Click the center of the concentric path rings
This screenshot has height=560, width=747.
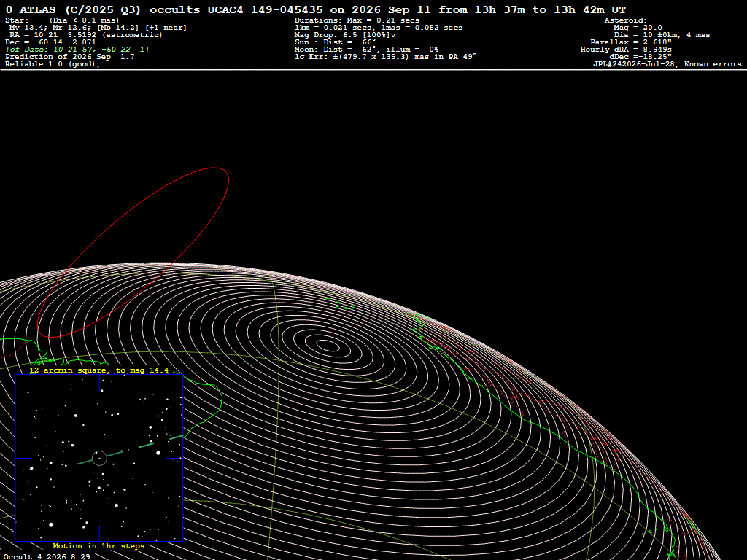(328, 345)
